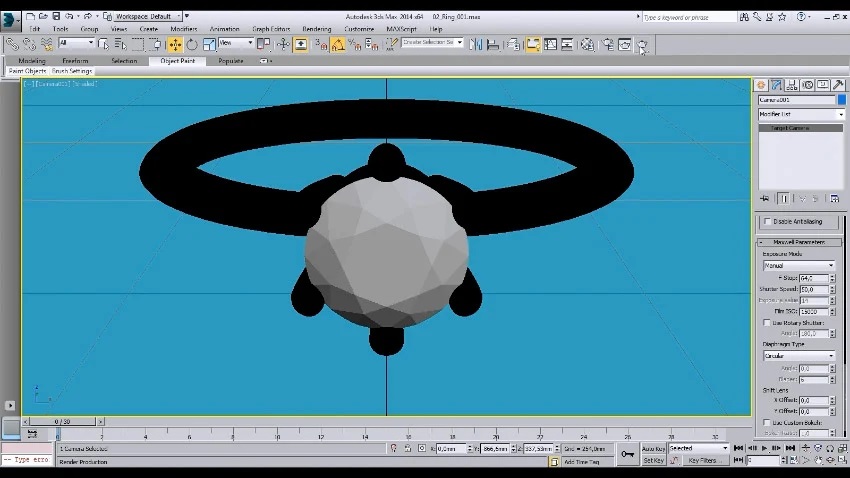Toggle Use Rotary Shutter checkbox
Viewport: 850px width, 478px height.
(x=767, y=322)
